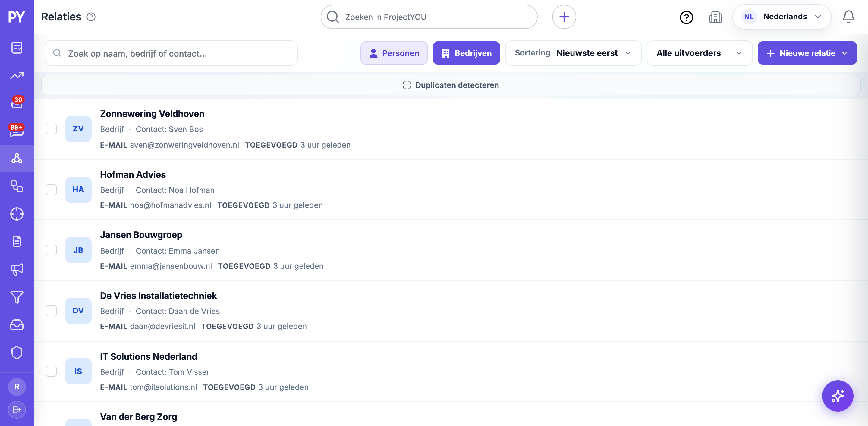Click email noa@hofmanadvies.nl

tap(171, 205)
